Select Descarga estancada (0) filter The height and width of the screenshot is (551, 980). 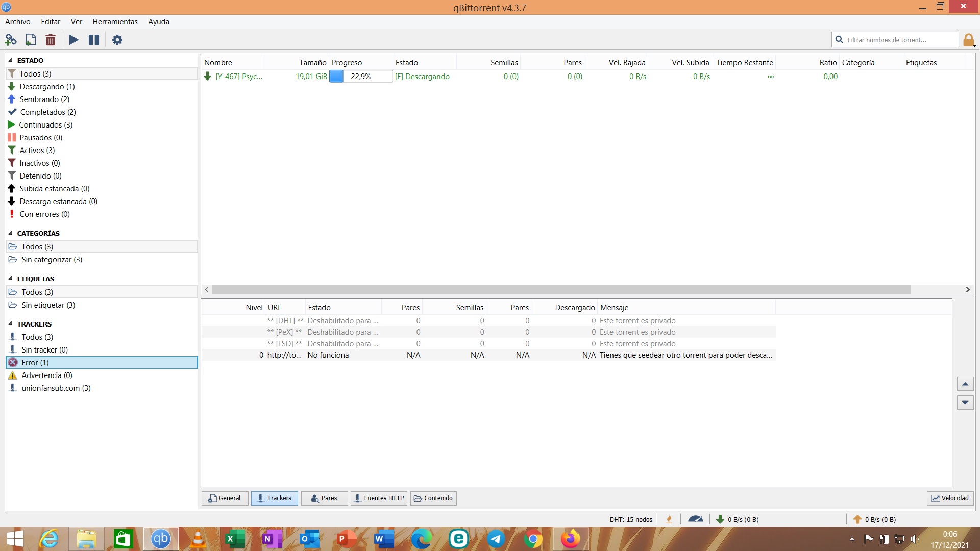[102, 202]
